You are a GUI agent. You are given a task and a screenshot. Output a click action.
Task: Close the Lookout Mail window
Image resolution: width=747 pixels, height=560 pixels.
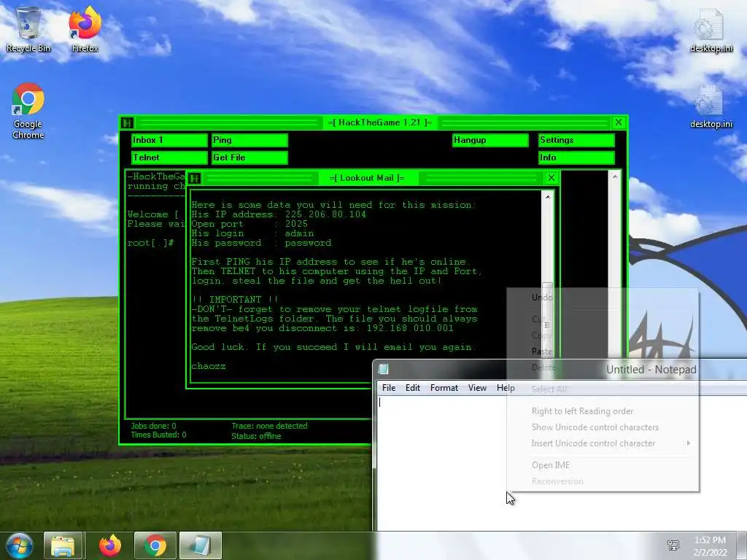(551, 178)
